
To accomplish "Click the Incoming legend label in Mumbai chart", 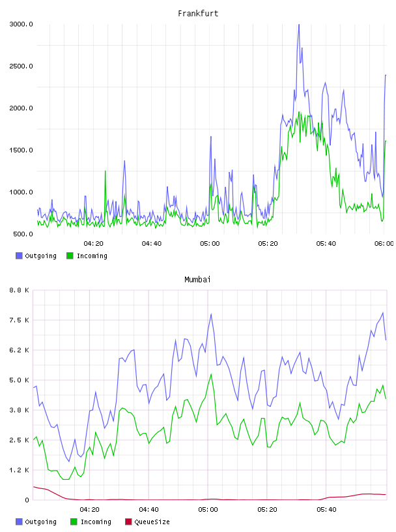I will (x=96, y=522).
